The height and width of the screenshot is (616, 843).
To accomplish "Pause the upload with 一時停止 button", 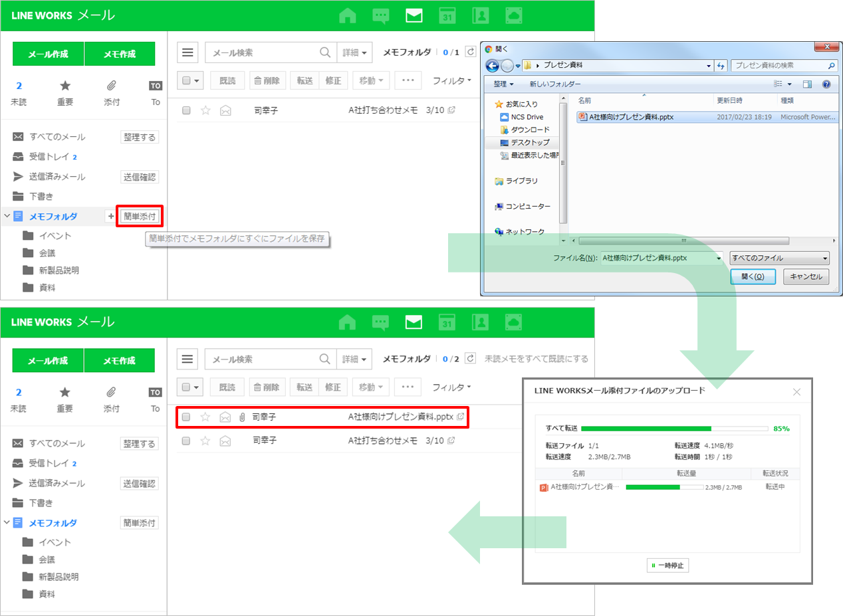I will pyautogui.click(x=667, y=565).
